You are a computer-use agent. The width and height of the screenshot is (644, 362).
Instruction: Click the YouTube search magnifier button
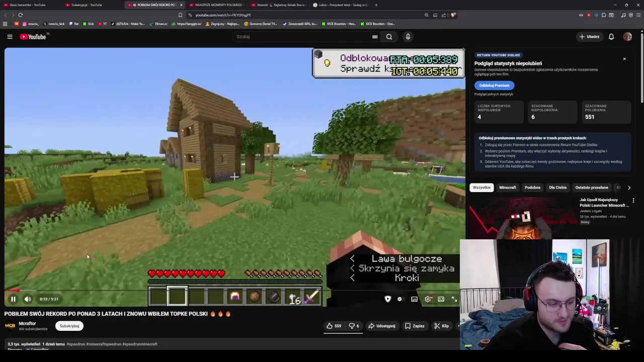[389, 37]
